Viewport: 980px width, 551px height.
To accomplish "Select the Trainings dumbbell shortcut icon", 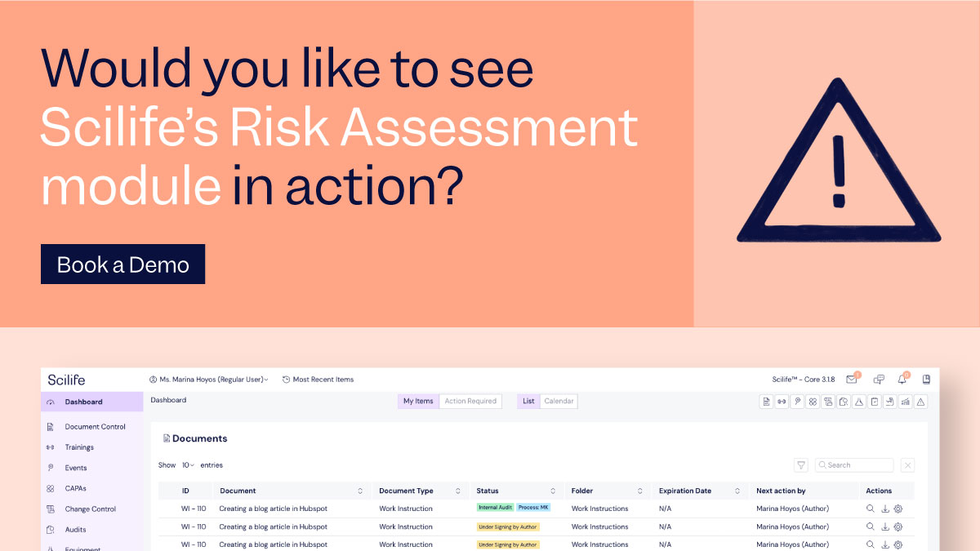I will coord(782,401).
